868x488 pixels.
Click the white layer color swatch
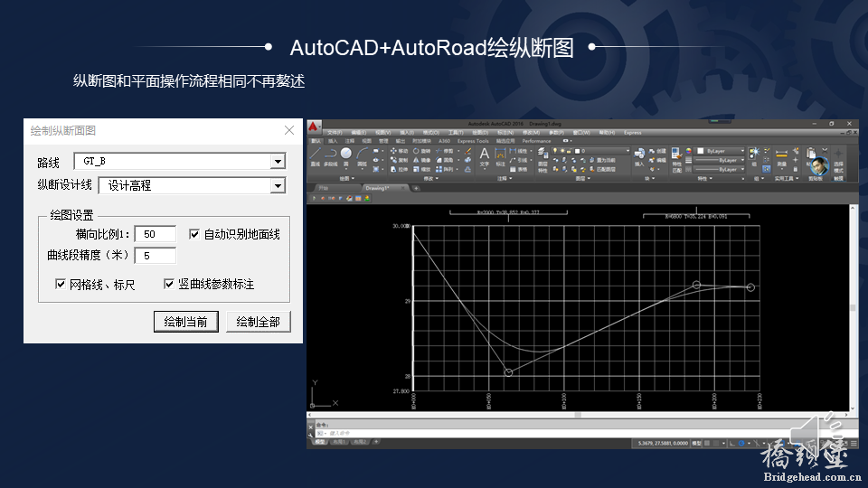[578, 151]
